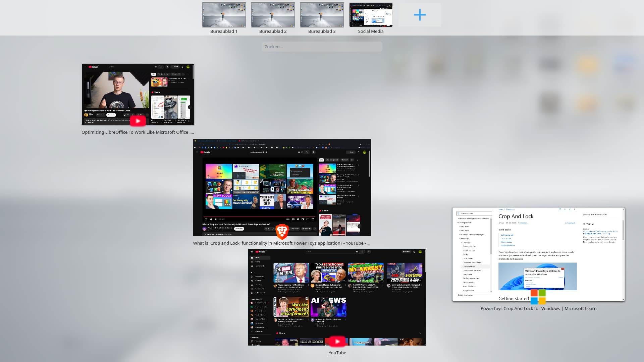The width and height of the screenshot is (644, 362).
Task: Click fullscreen icon in Crop and Lock video player
Action: [x=313, y=219]
